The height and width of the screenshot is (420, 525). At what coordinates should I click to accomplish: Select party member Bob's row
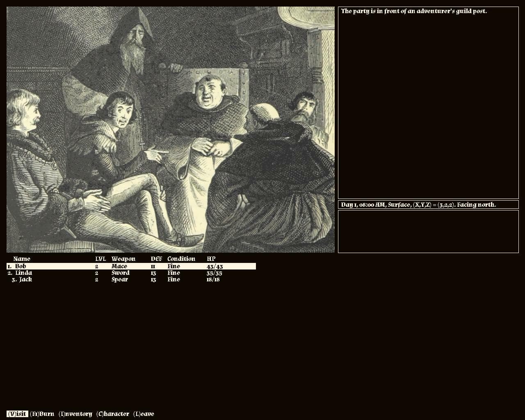pyautogui.click(x=131, y=266)
